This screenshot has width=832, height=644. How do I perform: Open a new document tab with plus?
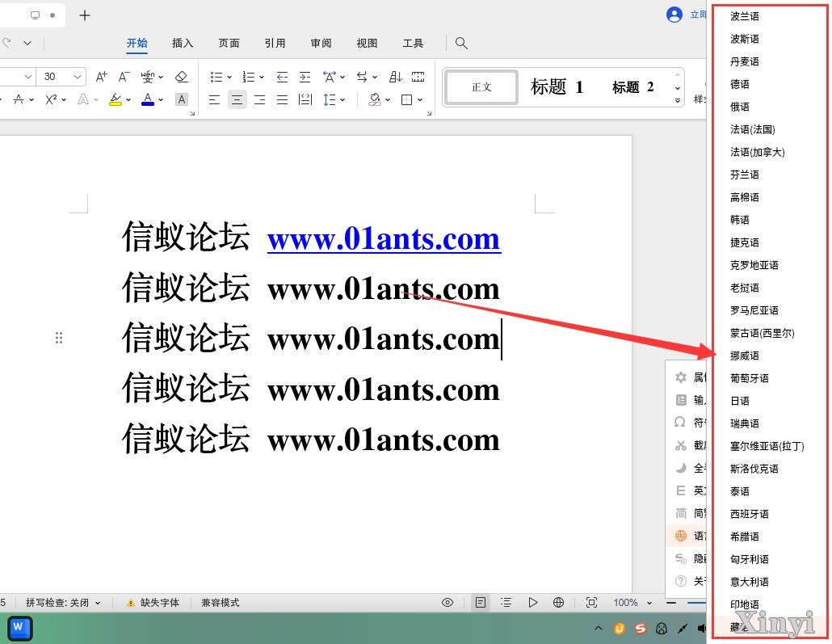coord(85,15)
